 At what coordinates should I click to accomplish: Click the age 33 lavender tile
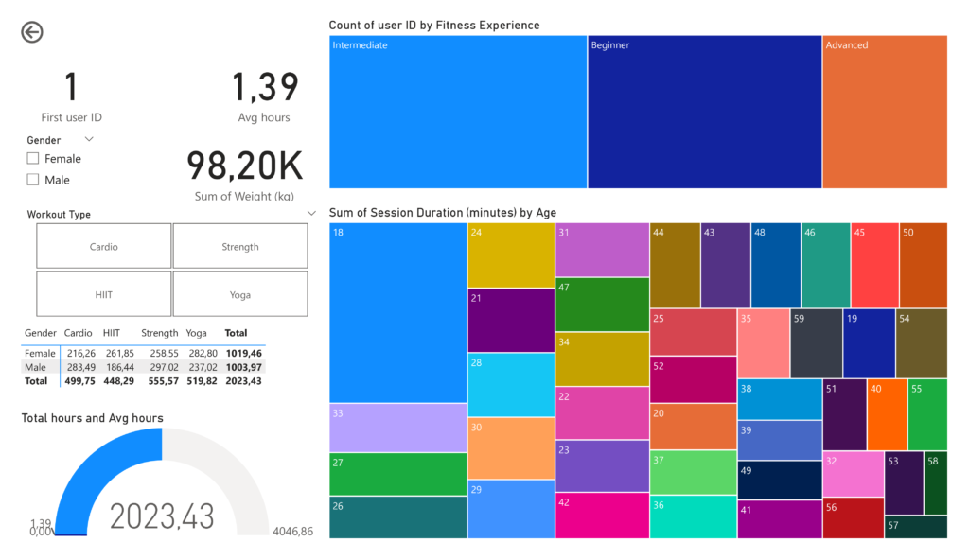pyautogui.click(x=397, y=428)
